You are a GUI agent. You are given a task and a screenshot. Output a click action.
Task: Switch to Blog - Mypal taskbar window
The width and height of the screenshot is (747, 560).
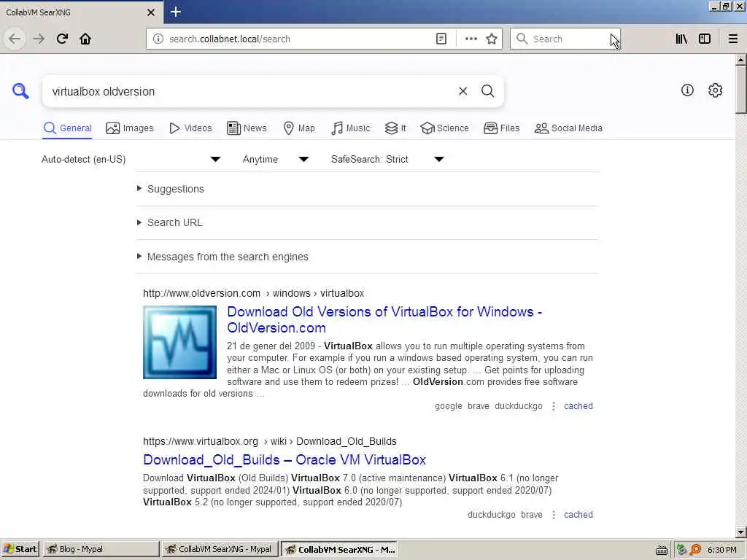click(x=101, y=549)
